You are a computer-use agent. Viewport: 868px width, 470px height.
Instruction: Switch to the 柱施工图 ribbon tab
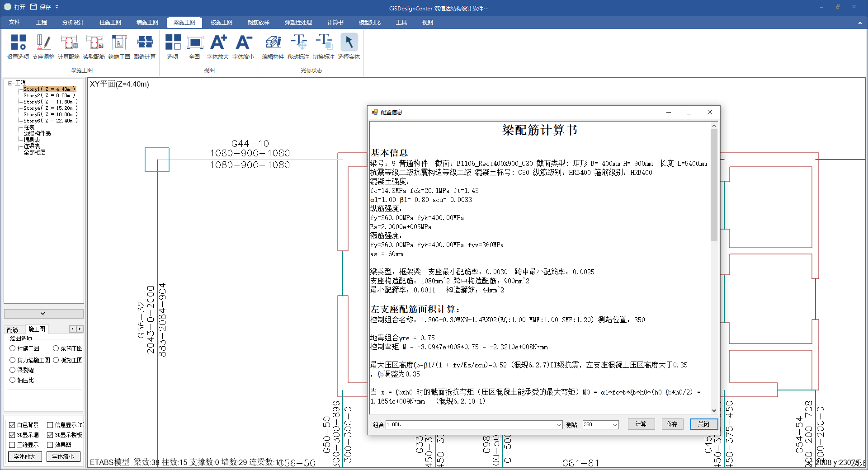click(110, 22)
